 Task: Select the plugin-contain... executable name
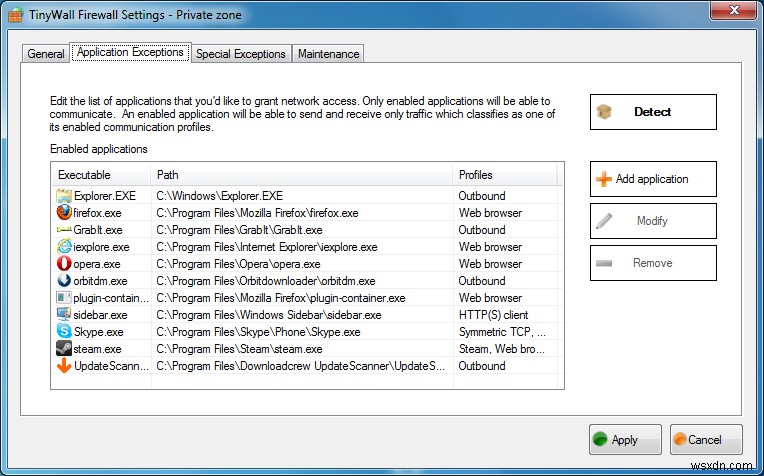click(x=111, y=298)
